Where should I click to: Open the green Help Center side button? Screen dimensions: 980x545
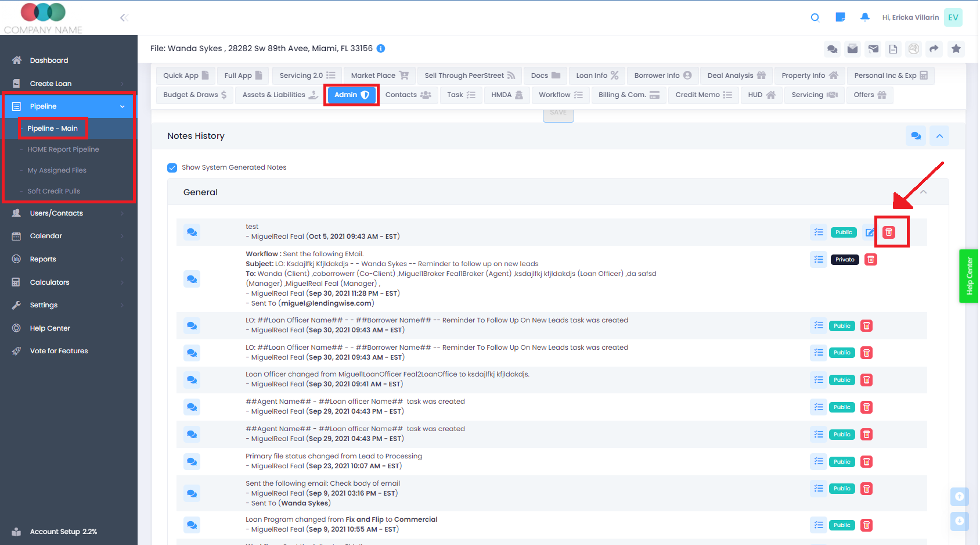click(968, 276)
